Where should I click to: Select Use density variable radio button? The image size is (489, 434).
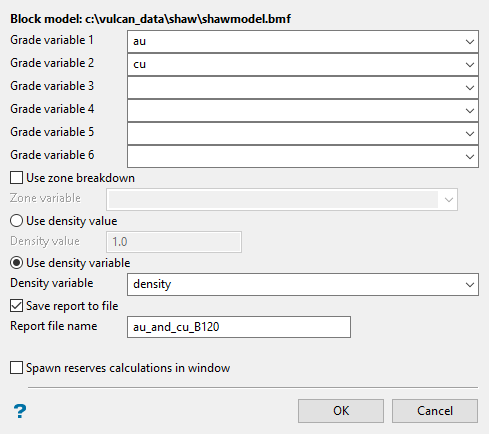coord(16,263)
